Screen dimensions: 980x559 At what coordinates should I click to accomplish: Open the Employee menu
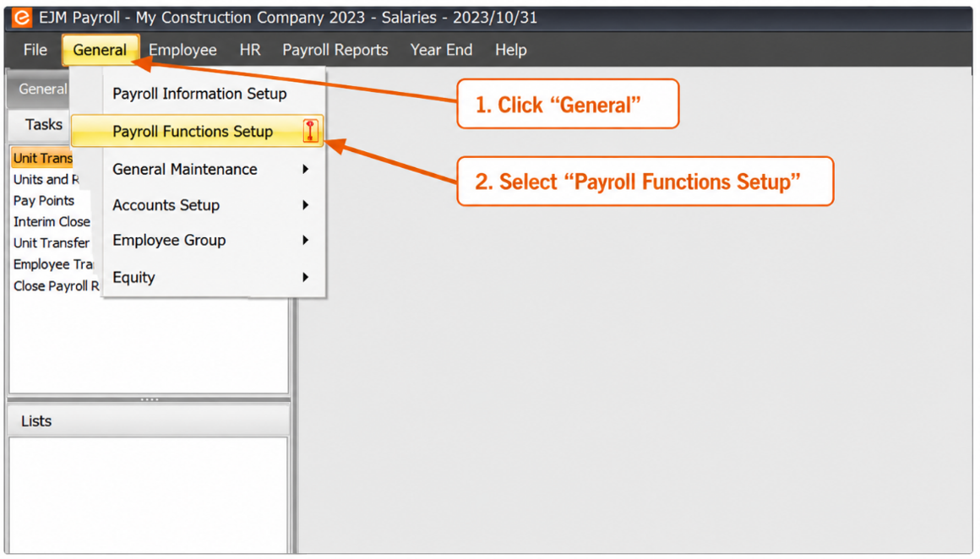[x=182, y=50]
